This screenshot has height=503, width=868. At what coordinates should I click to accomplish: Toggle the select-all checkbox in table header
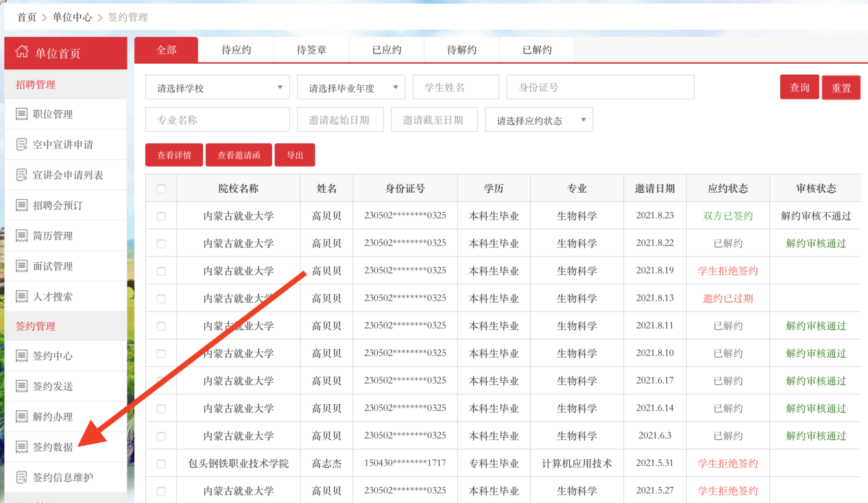[161, 189]
